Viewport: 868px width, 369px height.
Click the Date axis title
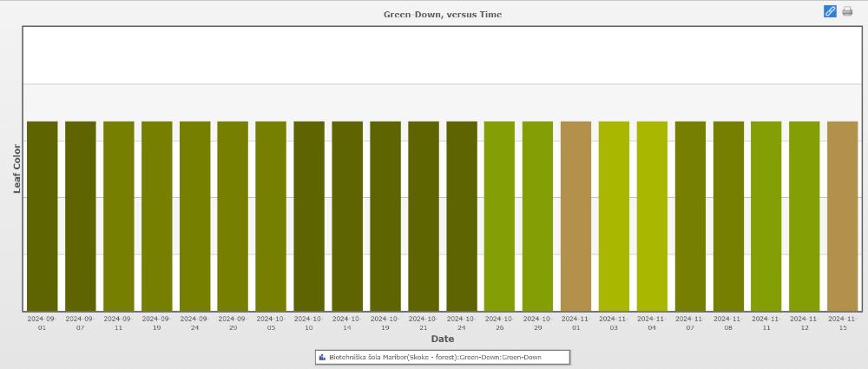tap(443, 339)
